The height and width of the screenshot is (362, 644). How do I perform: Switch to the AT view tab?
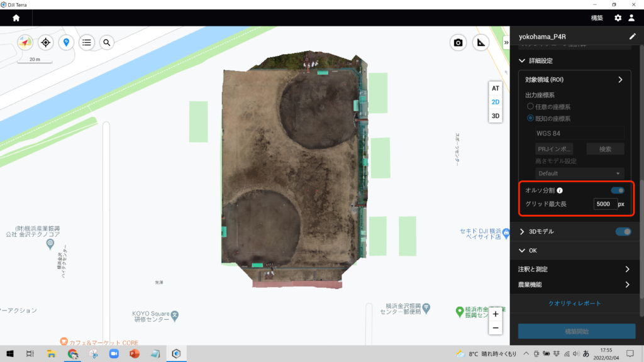[496, 89]
